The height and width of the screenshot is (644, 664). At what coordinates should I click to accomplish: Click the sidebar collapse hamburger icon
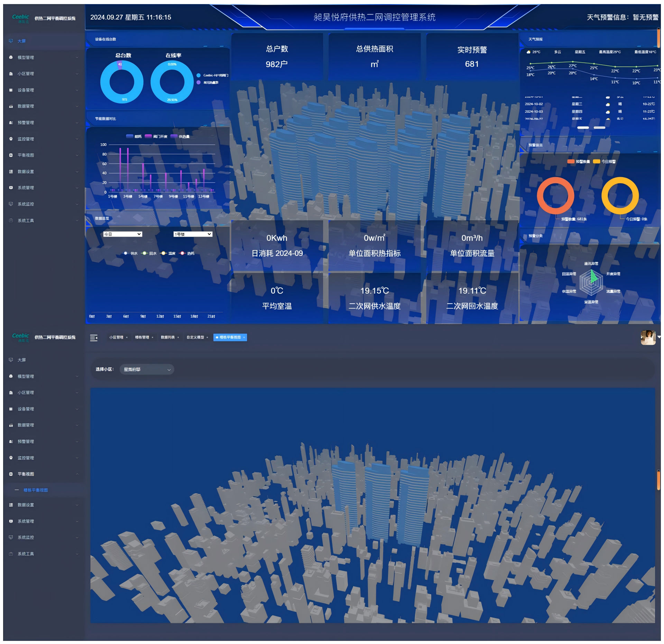(x=94, y=338)
